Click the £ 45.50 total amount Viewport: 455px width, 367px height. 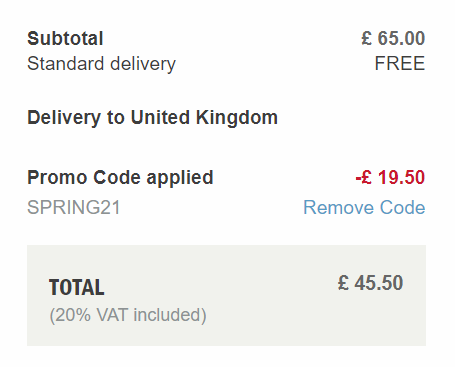pos(370,283)
